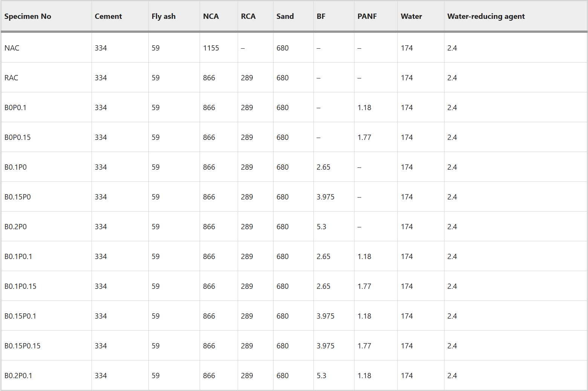Click the NCA column header

(x=211, y=16)
